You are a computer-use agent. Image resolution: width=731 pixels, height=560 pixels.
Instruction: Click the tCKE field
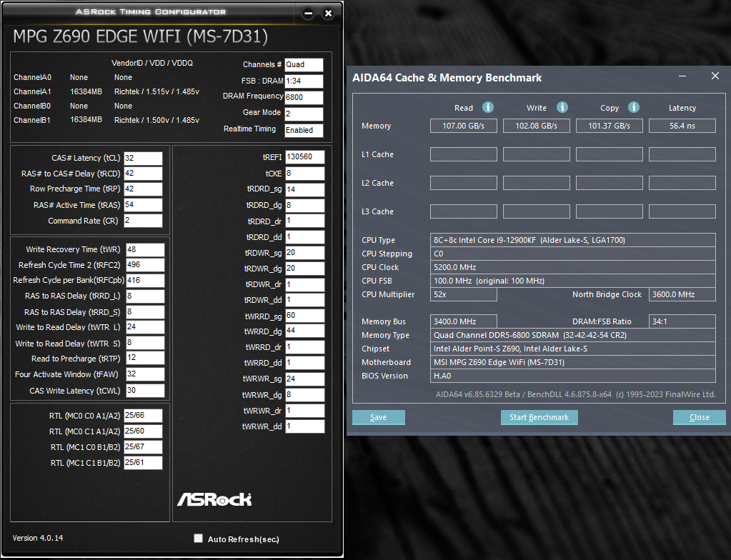click(305, 174)
